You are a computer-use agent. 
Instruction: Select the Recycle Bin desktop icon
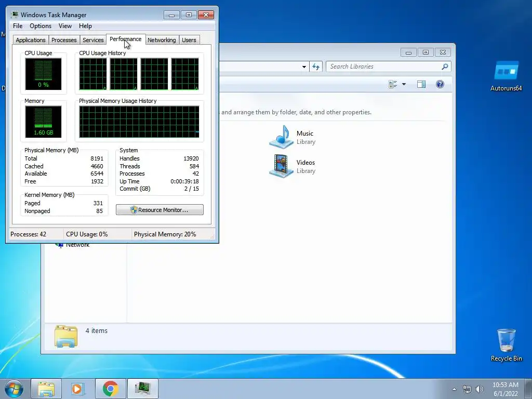506,345
